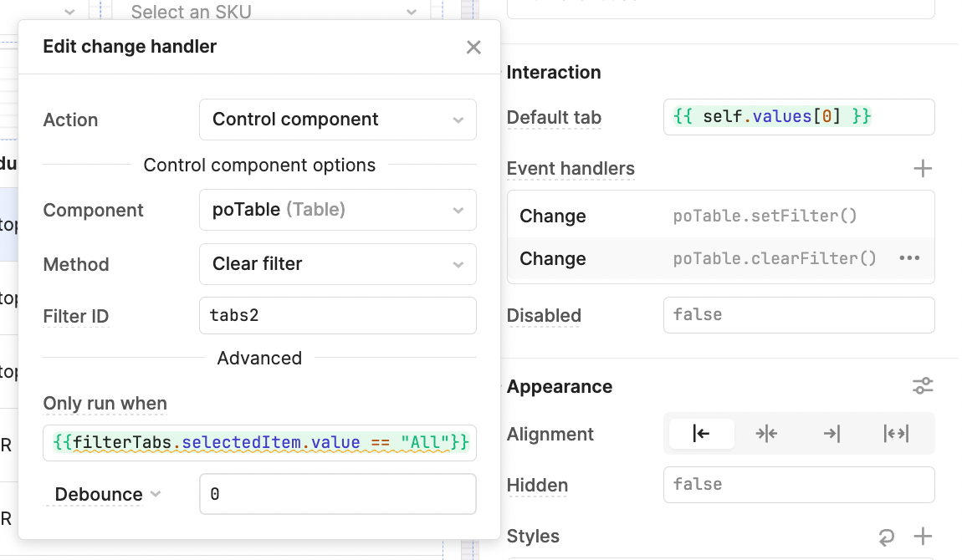This screenshot has width=962, height=560.
Task: Set alignment to right
Action: [x=832, y=434]
